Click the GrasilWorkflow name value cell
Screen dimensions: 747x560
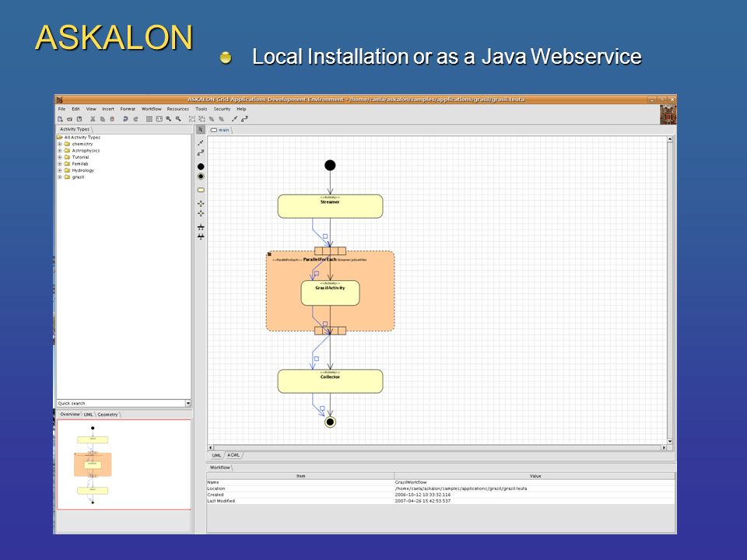point(535,482)
